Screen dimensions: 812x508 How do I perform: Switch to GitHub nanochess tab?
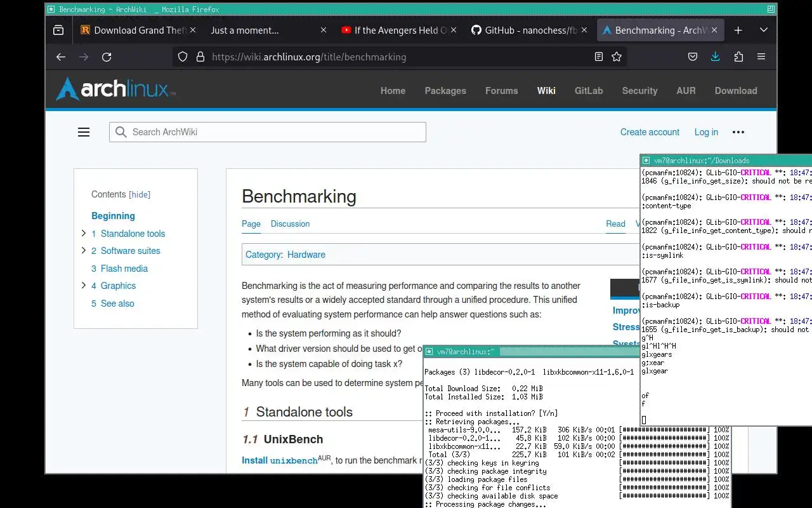529,30
